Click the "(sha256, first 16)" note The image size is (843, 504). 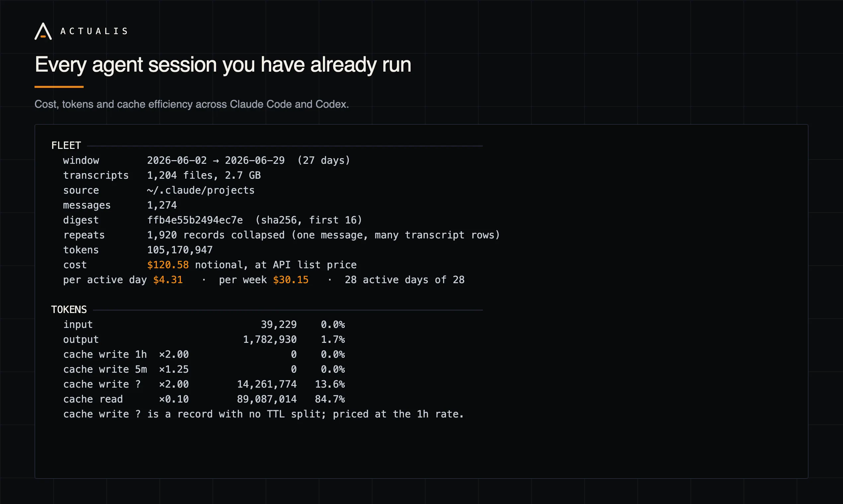(309, 220)
